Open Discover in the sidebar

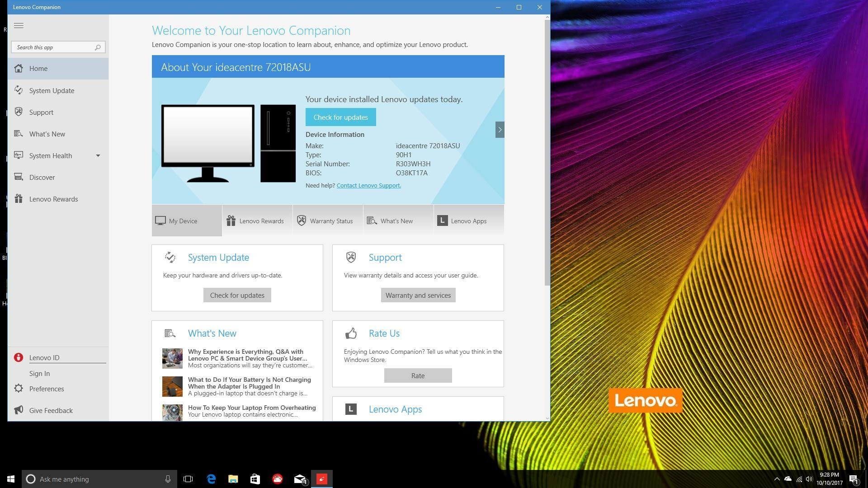point(42,178)
